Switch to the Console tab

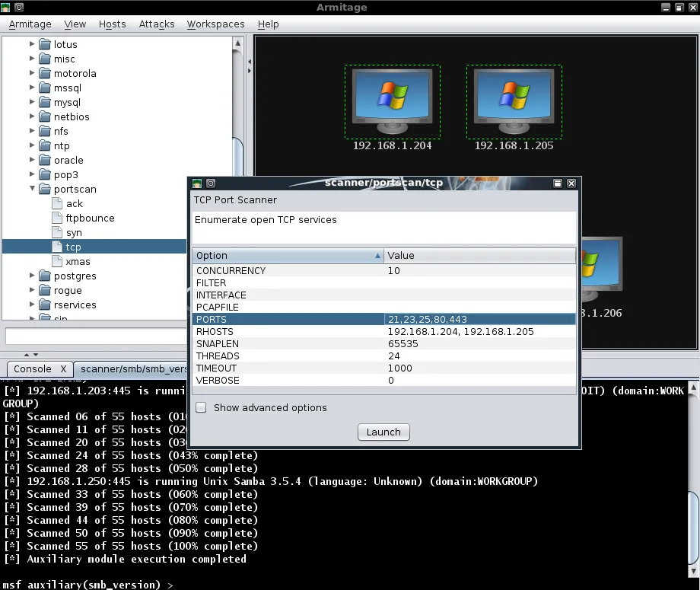point(33,368)
